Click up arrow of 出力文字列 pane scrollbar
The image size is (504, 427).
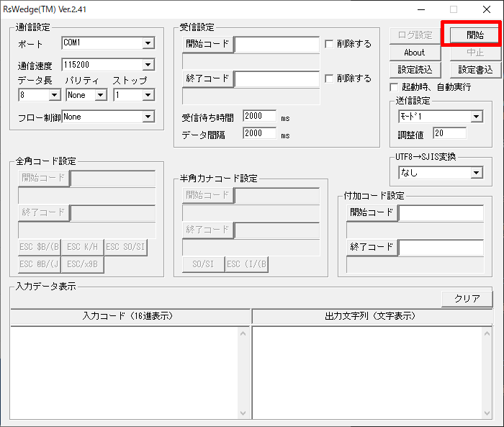487,333
